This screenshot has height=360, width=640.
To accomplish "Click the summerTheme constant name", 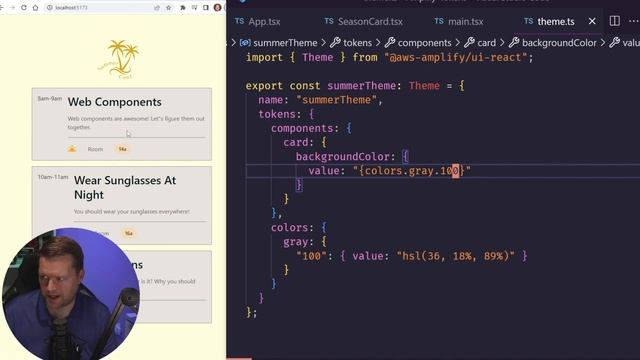I will tap(361, 86).
